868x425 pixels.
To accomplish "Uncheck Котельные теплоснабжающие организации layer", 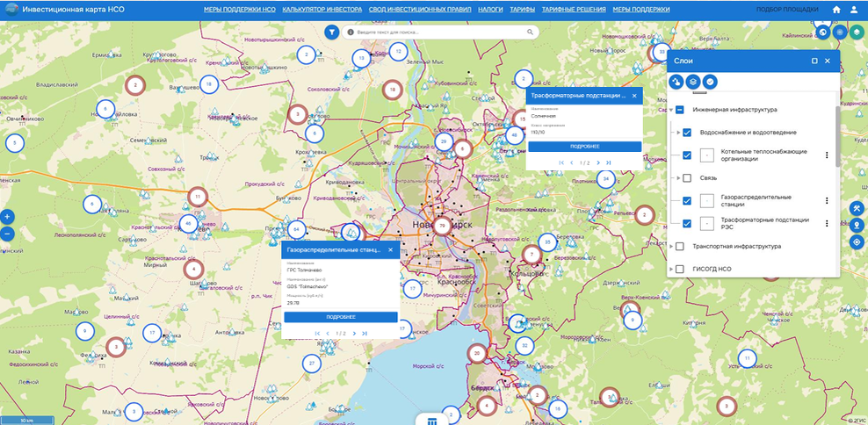I will click(687, 155).
